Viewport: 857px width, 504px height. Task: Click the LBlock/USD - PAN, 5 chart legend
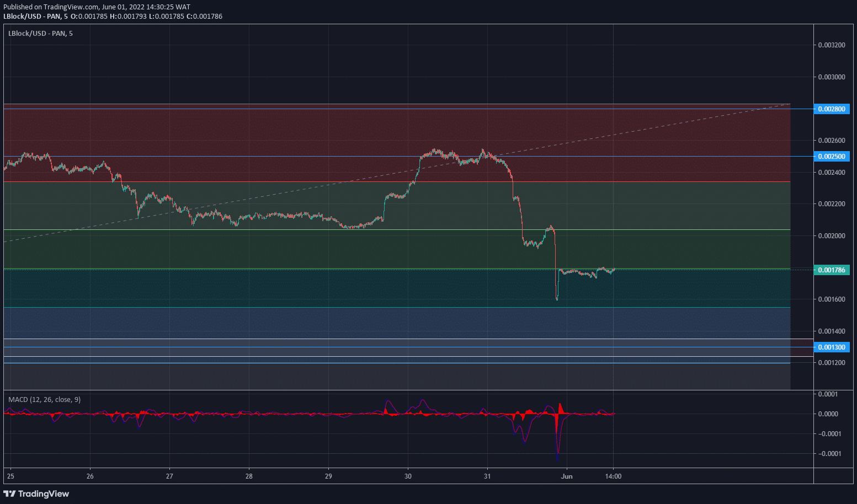40,34
